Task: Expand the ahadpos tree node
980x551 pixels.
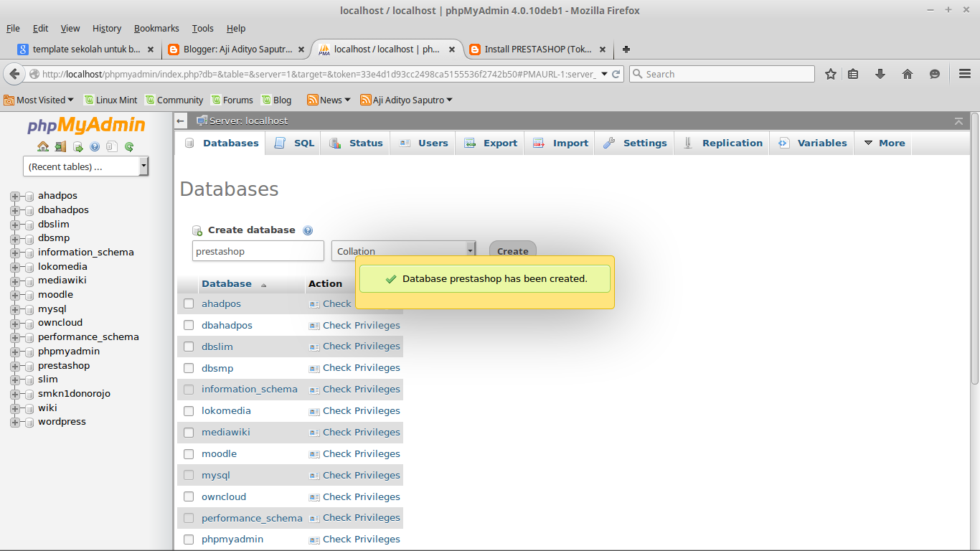Action: pyautogui.click(x=14, y=196)
